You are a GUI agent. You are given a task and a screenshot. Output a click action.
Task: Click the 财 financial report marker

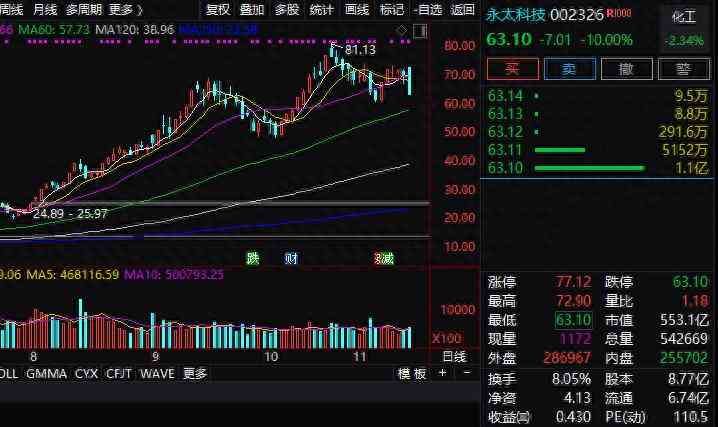290,259
